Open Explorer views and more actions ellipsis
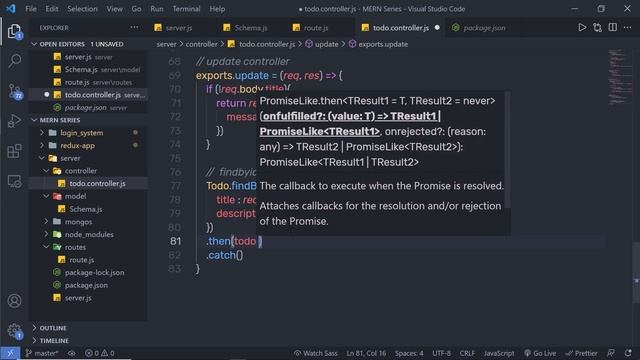 pos(134,27)
